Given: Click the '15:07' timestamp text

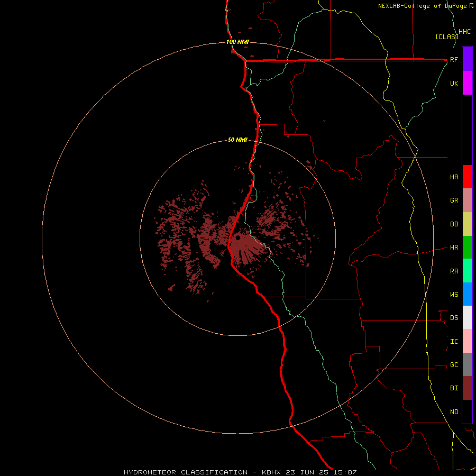Looking at the screenshot, I should (x=345, y=472).
